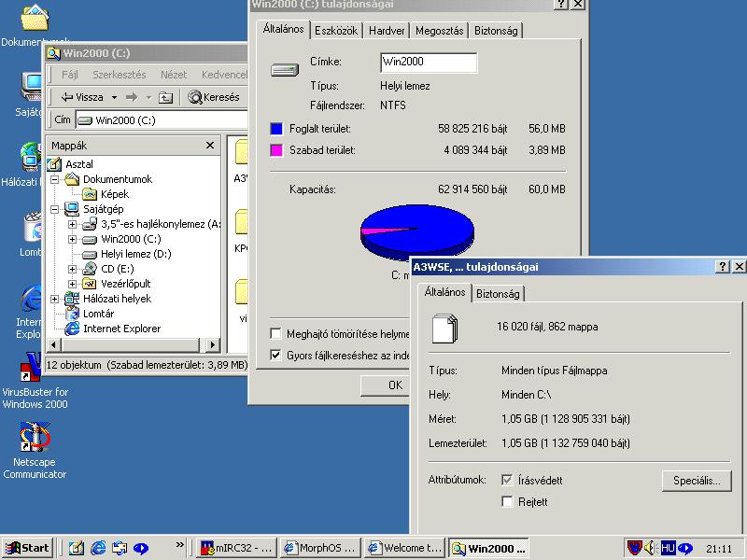The height and width of the screenshot is (560, 747).
Task: Enable the Rejtett hidden attribute checkbox
Action: point(507,501)
